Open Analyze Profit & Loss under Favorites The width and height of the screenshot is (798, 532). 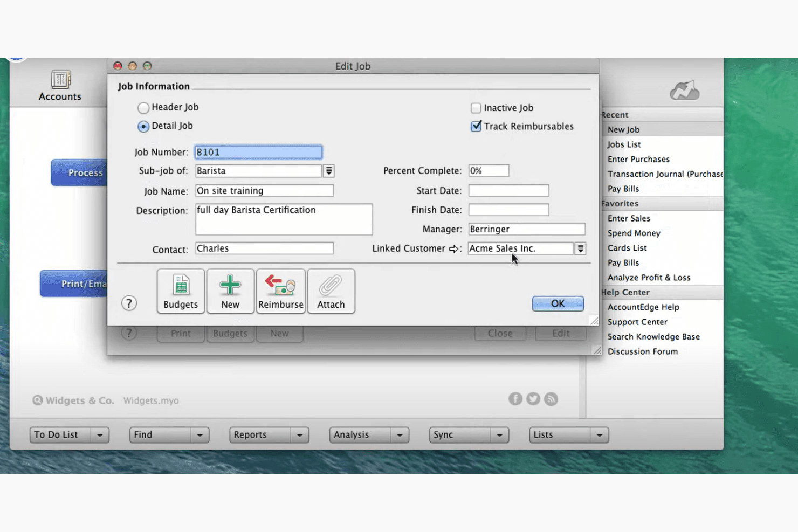pyautogui.click(x=649, y=278)
